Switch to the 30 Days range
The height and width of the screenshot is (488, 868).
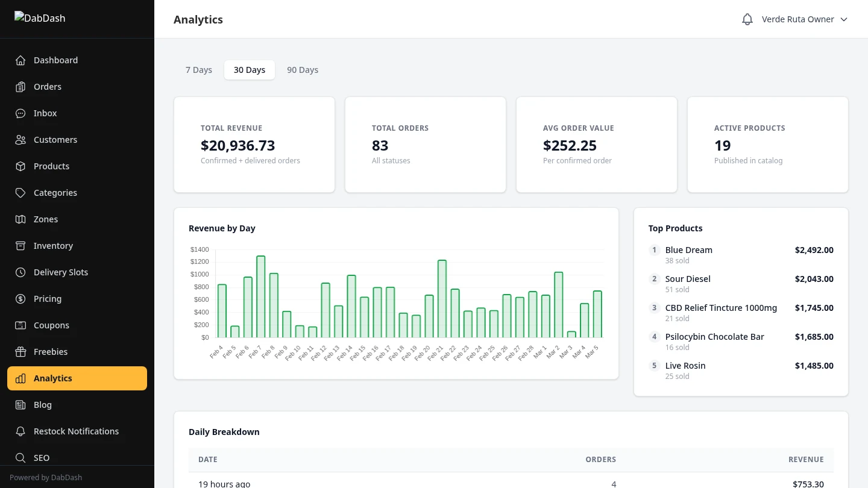pos(249,69)
